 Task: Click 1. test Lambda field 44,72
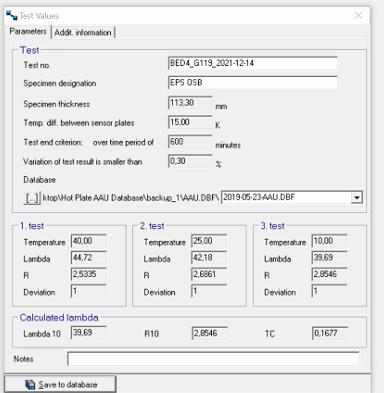89,258
